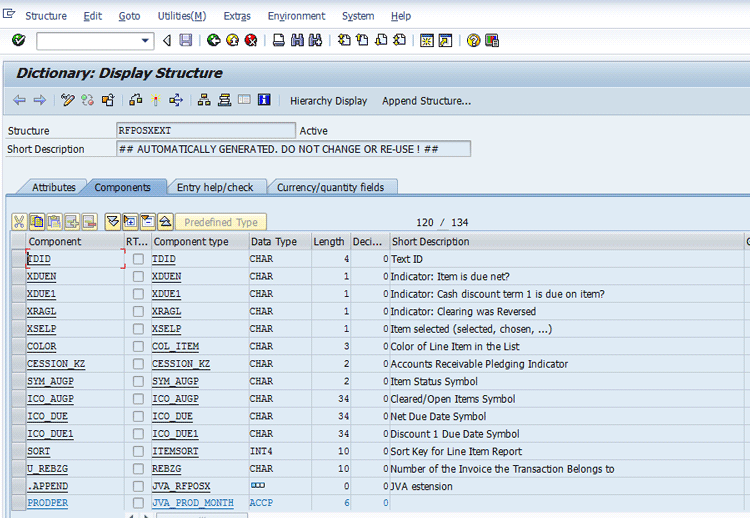Open Help with the question mark icon
The width and height of the screenshot is (750, 518).
pyautogui.click(x=473, y=40)
